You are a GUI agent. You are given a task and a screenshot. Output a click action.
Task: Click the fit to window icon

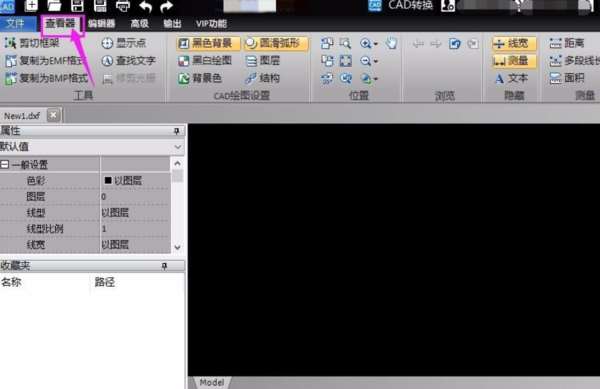[346, 61]
